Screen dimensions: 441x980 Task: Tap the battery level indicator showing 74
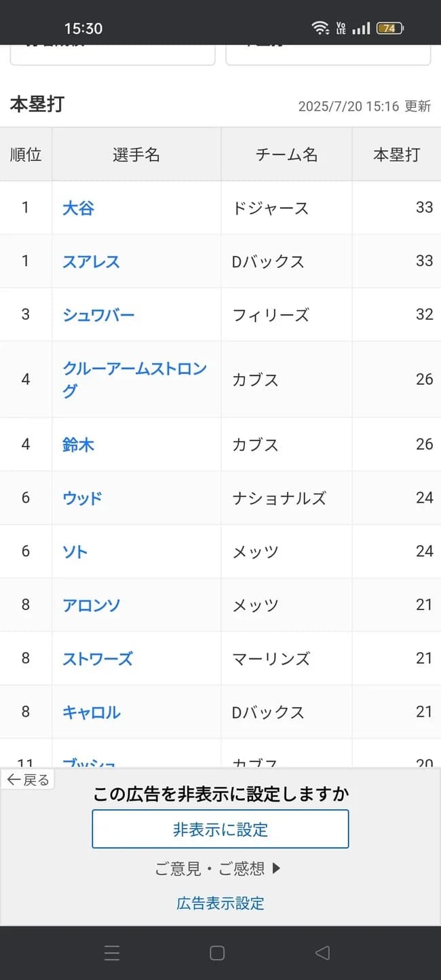[x=391, y=27]
